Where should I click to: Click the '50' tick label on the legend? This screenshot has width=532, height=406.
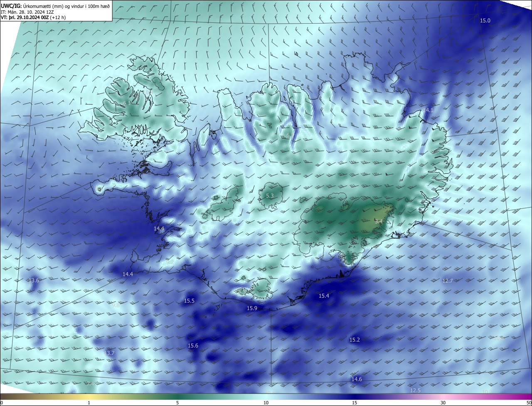click(x=529, y=403)
